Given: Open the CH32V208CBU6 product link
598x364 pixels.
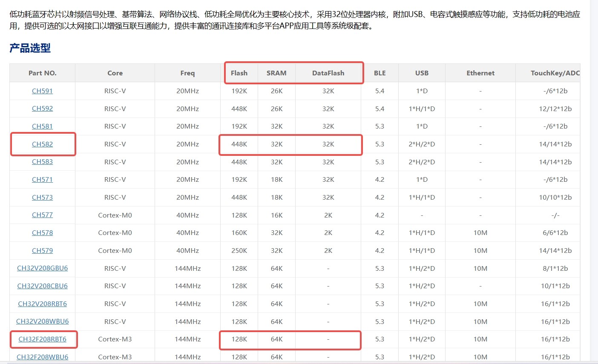Looking at the screenshot, I should [x=42, y=286].
